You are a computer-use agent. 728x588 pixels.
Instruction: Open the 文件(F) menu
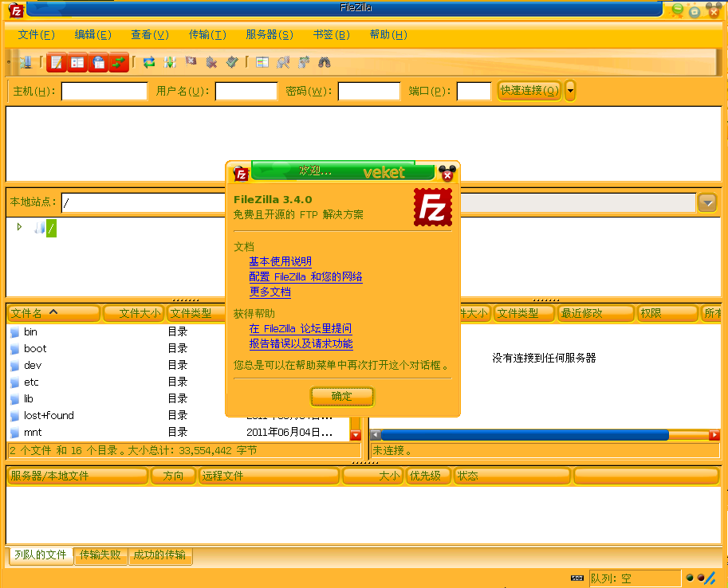point(36,35)
